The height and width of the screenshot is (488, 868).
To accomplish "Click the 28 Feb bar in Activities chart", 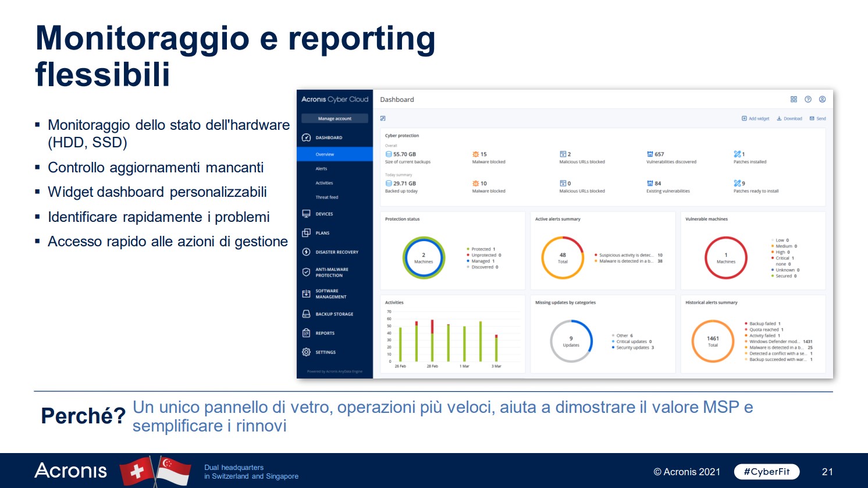I will (432, 341).
